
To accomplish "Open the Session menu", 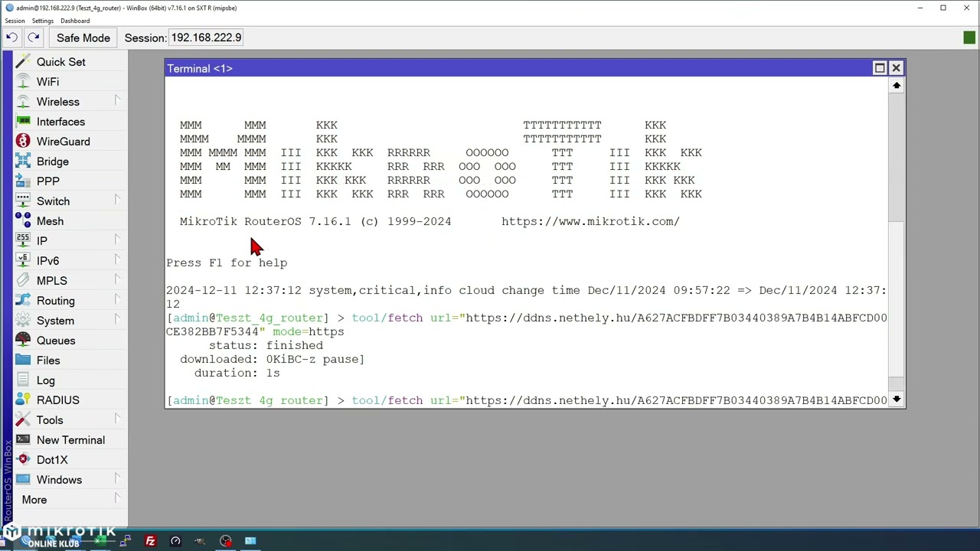I will pos(15,21).
